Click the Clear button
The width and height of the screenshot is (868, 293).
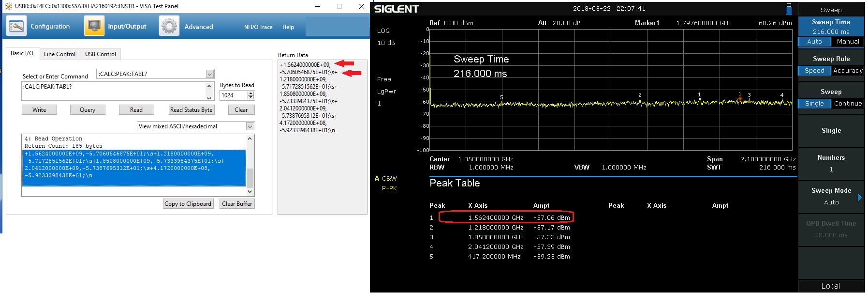point(241,110)
